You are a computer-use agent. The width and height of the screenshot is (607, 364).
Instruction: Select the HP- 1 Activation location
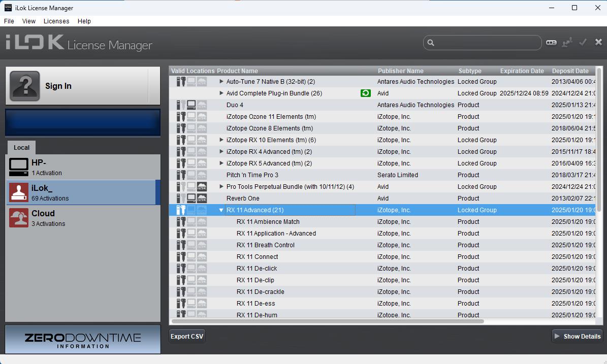coord(83,167)
